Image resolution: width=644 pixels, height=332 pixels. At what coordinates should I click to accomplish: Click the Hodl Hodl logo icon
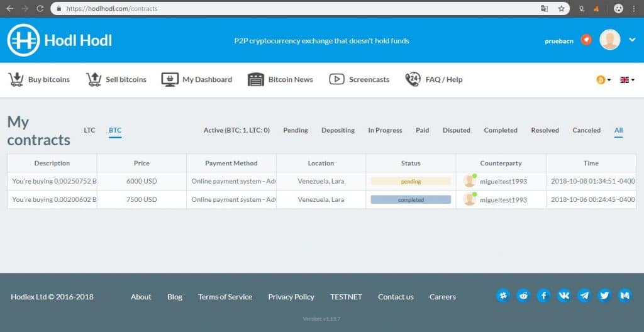[23, 40]
